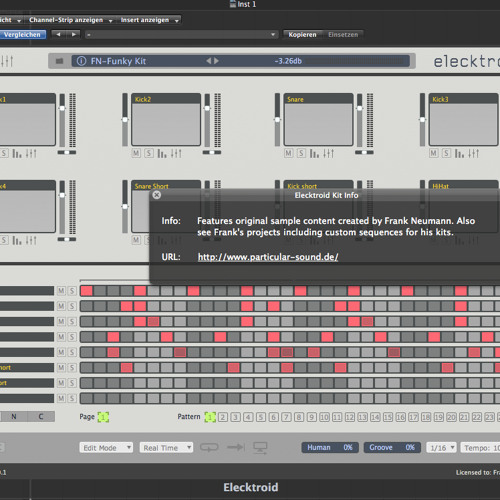The image size is (500, 500).
Task: Open the faders icon under Kick2 pad
Action: coord(176,153)
